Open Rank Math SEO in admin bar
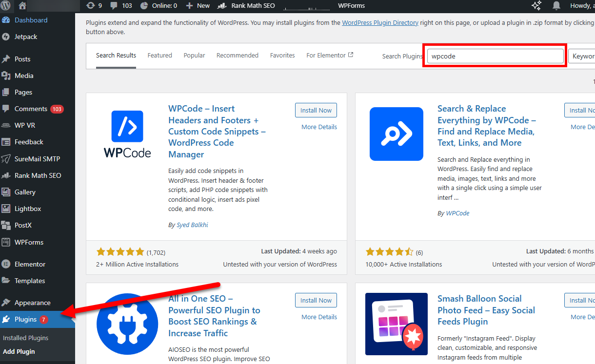595x364 pixels. click(246, 6)
